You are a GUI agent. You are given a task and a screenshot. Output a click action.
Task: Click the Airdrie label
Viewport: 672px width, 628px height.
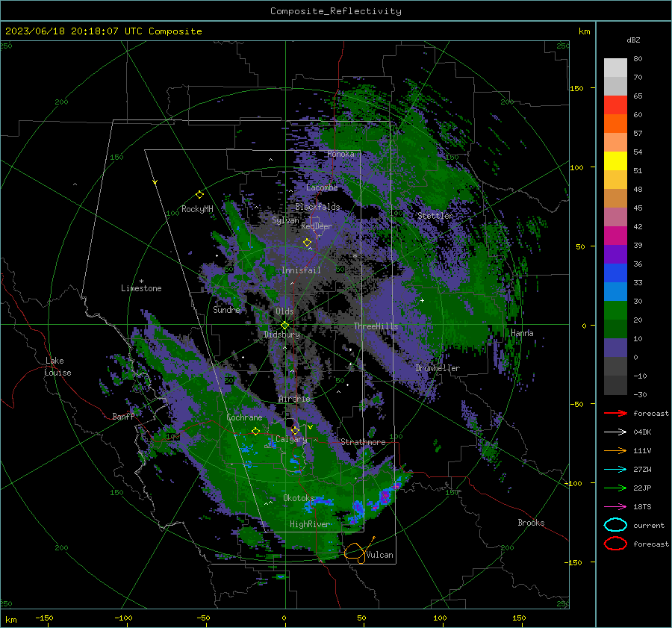[294, 399]
